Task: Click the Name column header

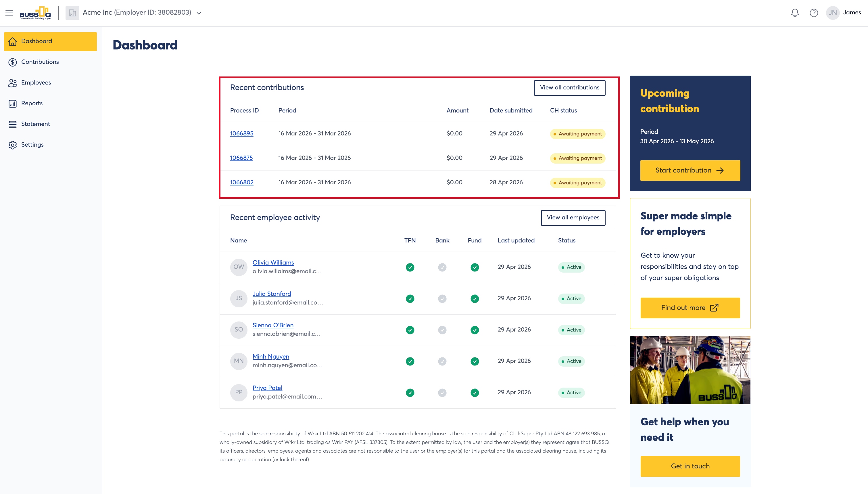Action: click(238, 241)
